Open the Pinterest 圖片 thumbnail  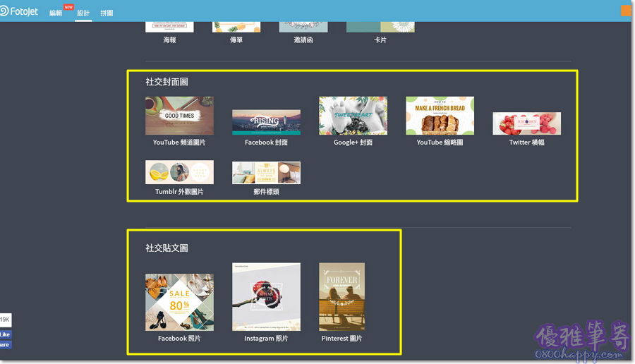coord(341,297)
